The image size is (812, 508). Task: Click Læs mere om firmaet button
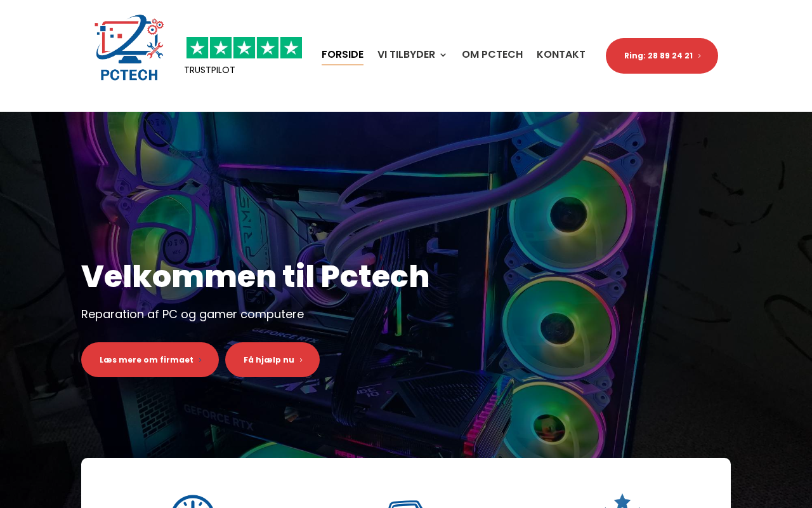[x=150, y=360]
